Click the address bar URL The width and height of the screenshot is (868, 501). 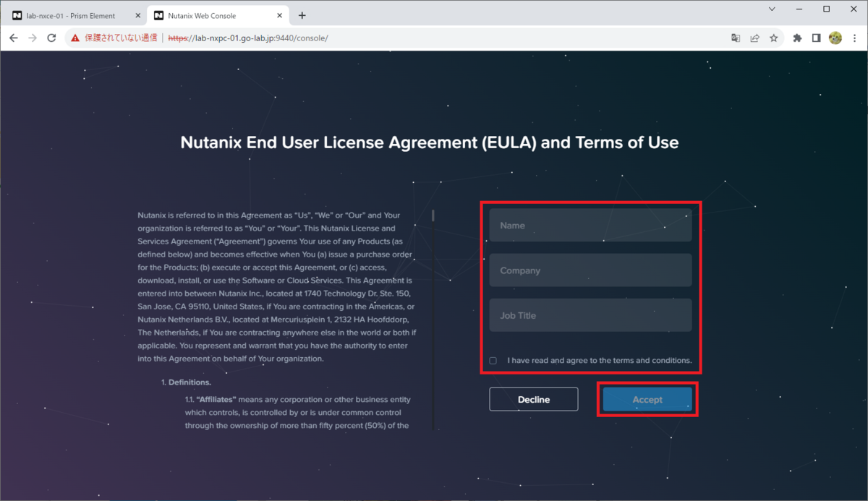click(248, 38)
